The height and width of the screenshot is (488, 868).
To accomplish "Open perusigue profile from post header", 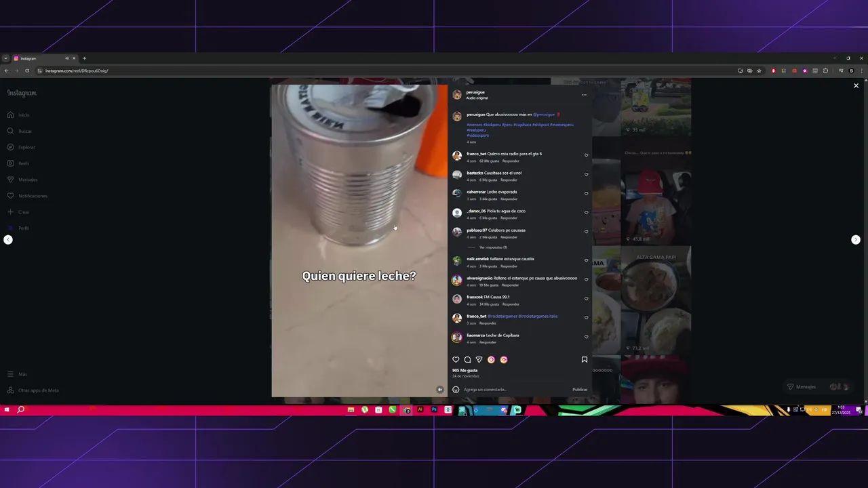I will pyautogui.click(x=475, y=92).
